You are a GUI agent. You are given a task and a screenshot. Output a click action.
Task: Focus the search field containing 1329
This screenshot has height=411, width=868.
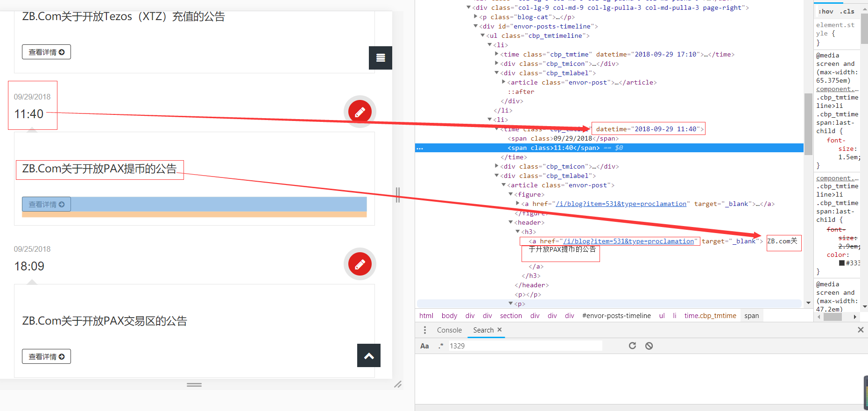pos(525,346)
